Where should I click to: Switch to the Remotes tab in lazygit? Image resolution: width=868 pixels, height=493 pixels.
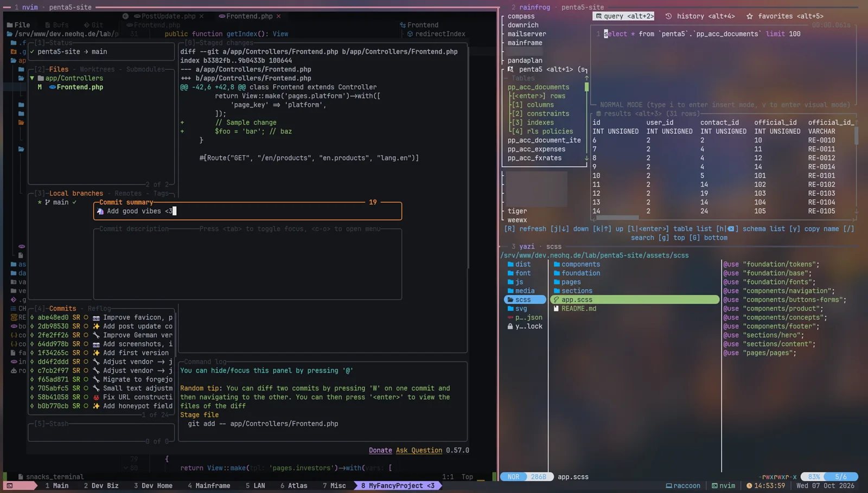pos(128,193)
